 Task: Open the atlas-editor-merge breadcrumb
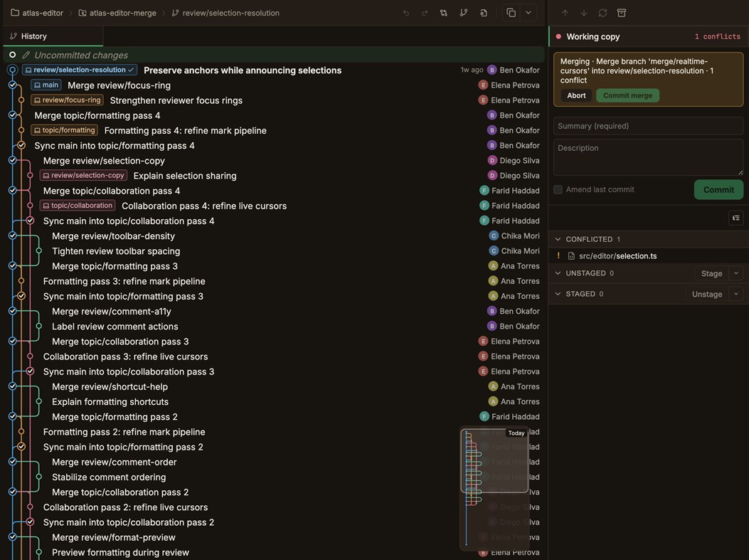click(117, 13)
